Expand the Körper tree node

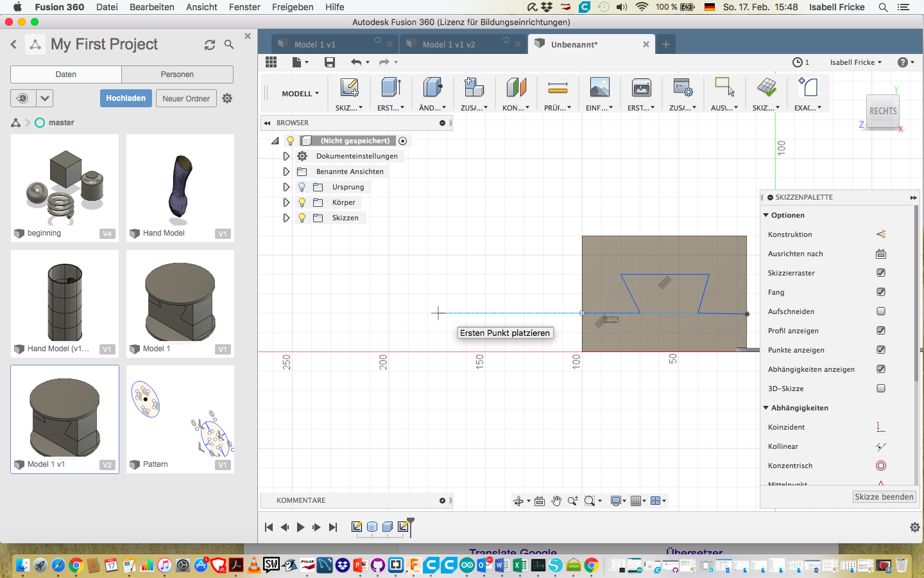pyautogui.click(x=286, y=202)
